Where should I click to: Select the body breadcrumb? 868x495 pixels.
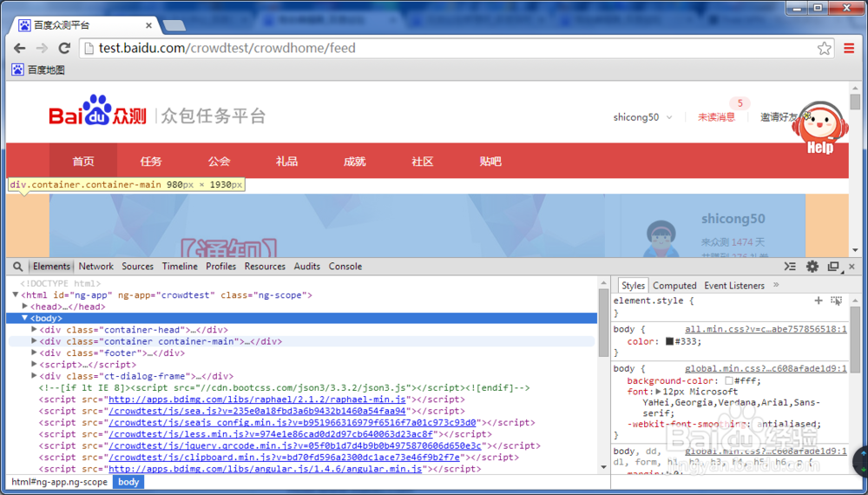[x=128, y=482]
